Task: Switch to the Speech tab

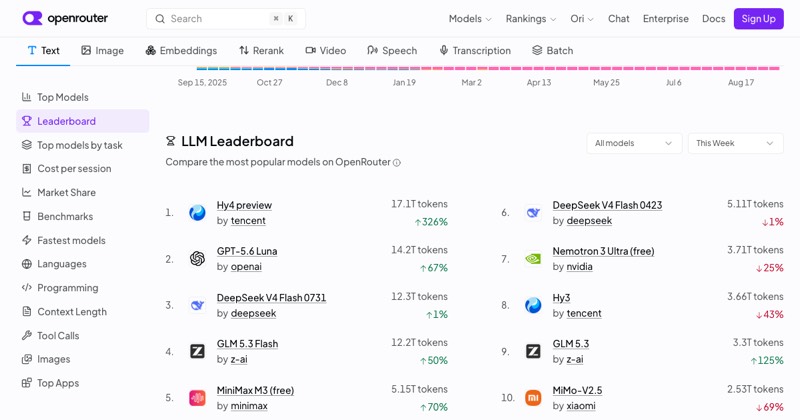Action: pos(392,51)
